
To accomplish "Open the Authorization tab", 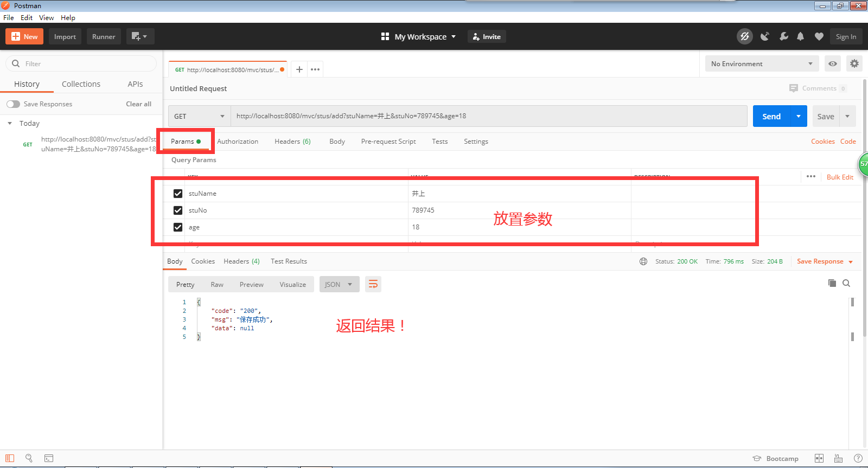I will point(238,142).
